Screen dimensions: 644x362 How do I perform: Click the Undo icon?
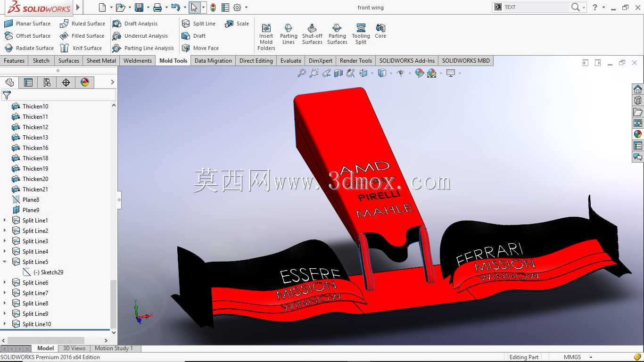pyautogui.click(x=175, y=8)
